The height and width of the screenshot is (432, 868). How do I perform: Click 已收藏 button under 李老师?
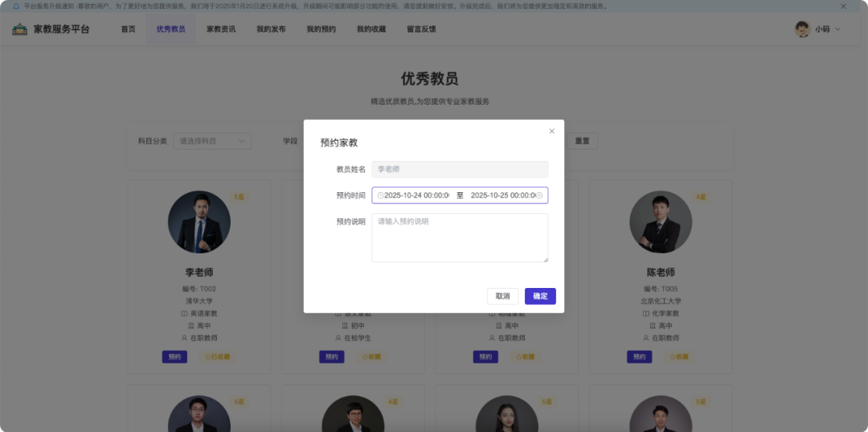(217, 356)
